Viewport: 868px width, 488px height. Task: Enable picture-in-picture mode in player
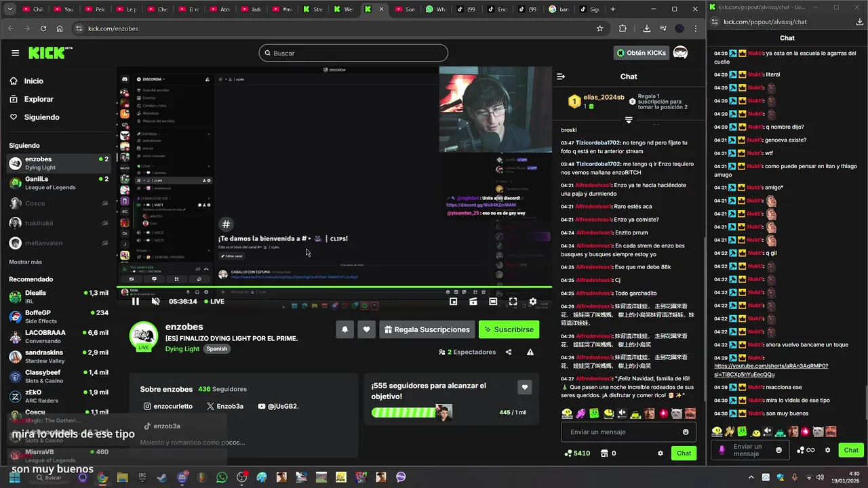[x=454, y=302]
